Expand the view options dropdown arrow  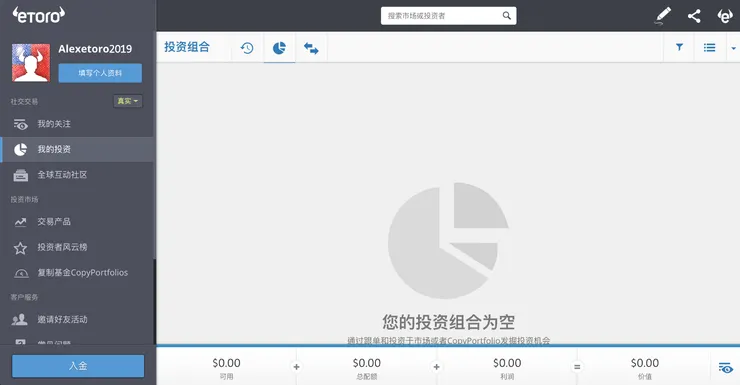(x=733, y=48)
